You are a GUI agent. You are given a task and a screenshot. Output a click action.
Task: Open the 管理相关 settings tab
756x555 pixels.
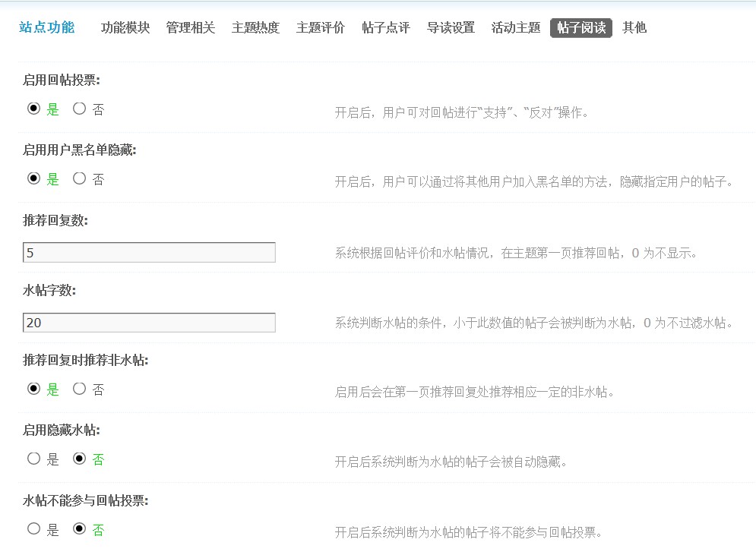coord(190,27)
